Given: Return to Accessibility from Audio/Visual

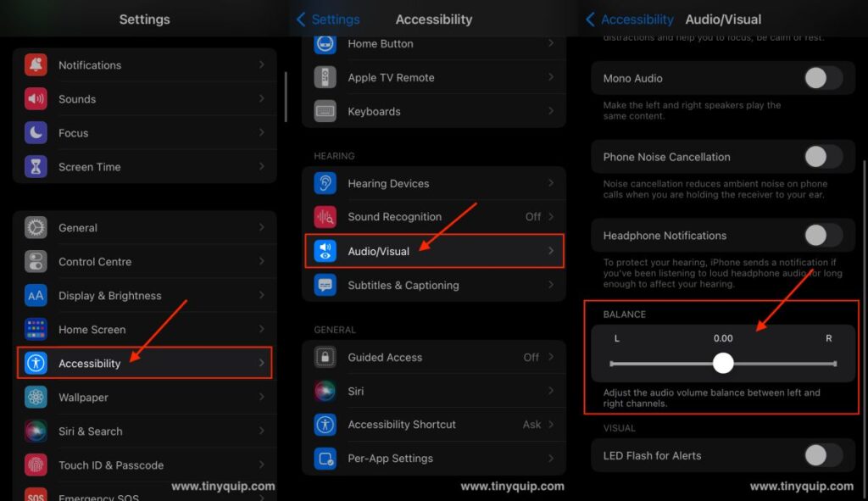Looking at the screenshot, I should click(x=632, y=19).
